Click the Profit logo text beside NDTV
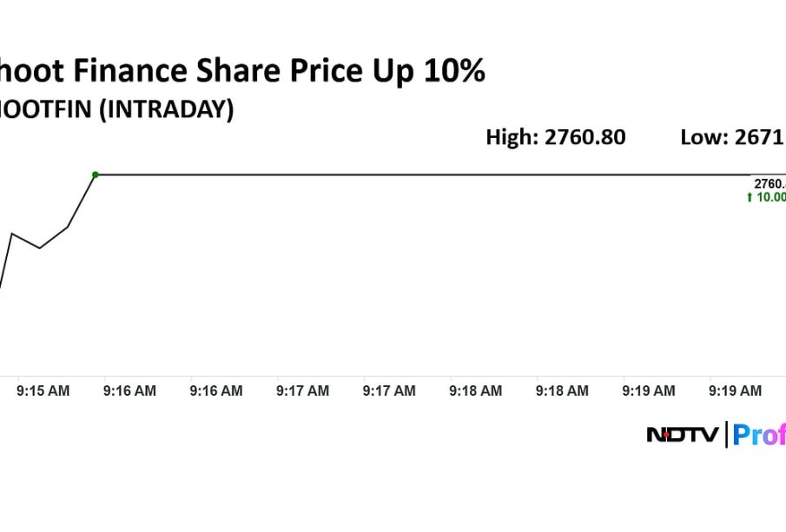Image resolution: width=786 pixels, height=532 pixels. tap(759, 434)
